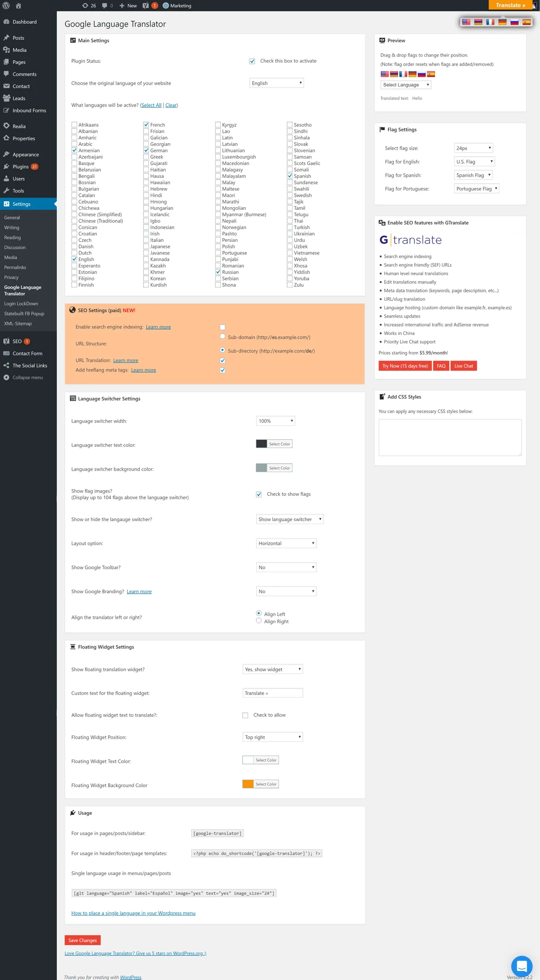Open Floating Widget Position dropdown
This screenshot has height=980, width=540.
click(x=273, y=737)
